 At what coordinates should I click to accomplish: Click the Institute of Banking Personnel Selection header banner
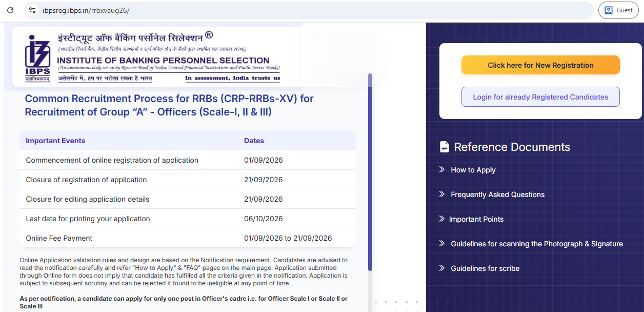tap(153, 56)
